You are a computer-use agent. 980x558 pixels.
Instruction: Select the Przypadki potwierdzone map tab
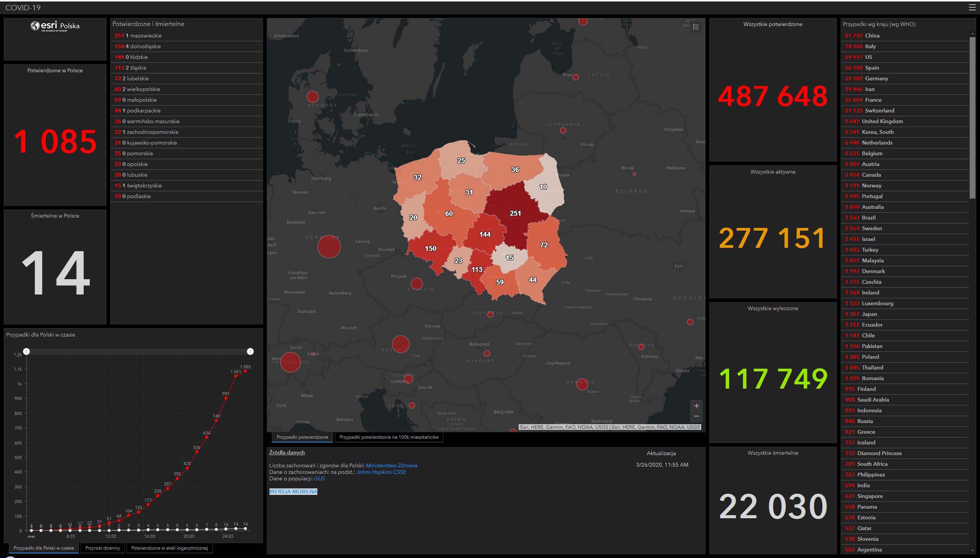[302, 437]
